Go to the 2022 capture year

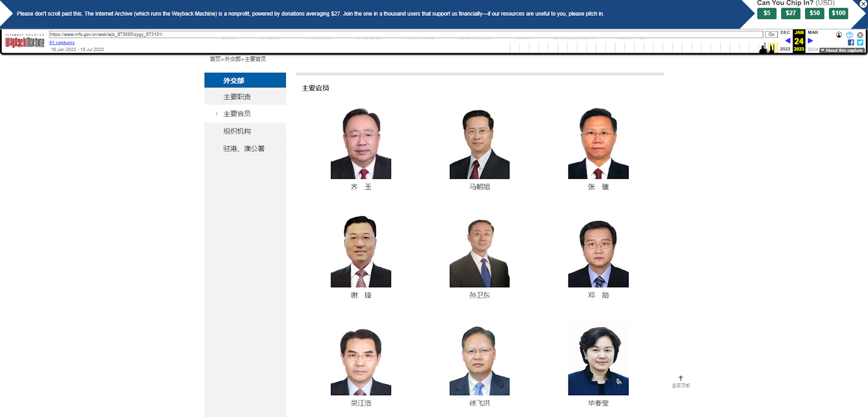(x=785, y=49)
